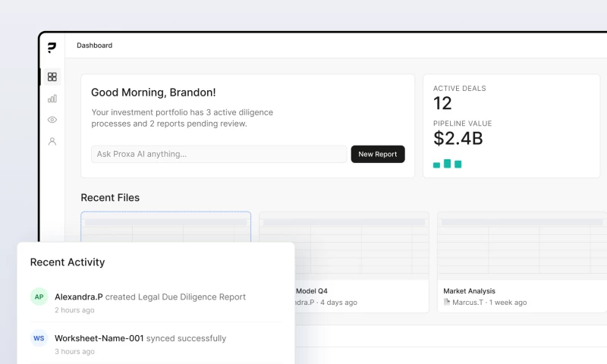
Task: Click the investment portfolio summary text
Action: (182, 118)
